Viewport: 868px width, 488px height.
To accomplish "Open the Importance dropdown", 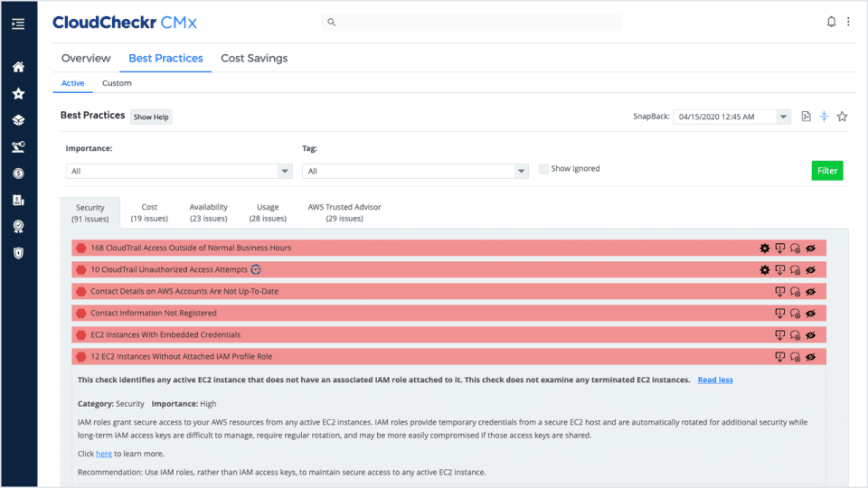I will tap(179, 171).
